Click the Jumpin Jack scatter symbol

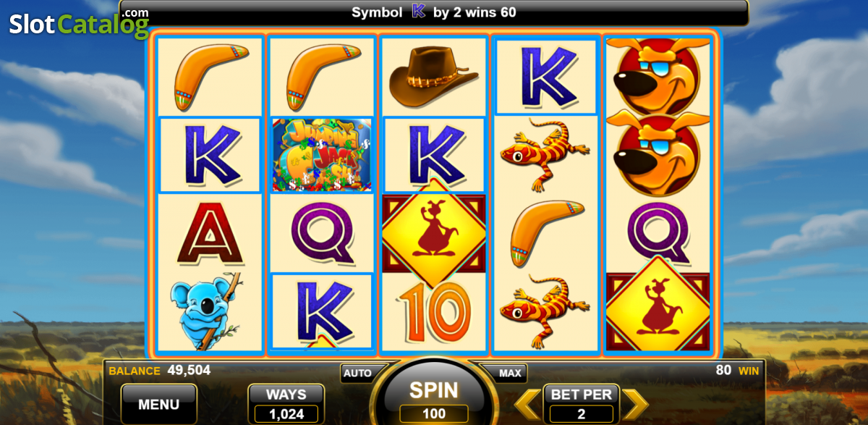tap(323, 155)
